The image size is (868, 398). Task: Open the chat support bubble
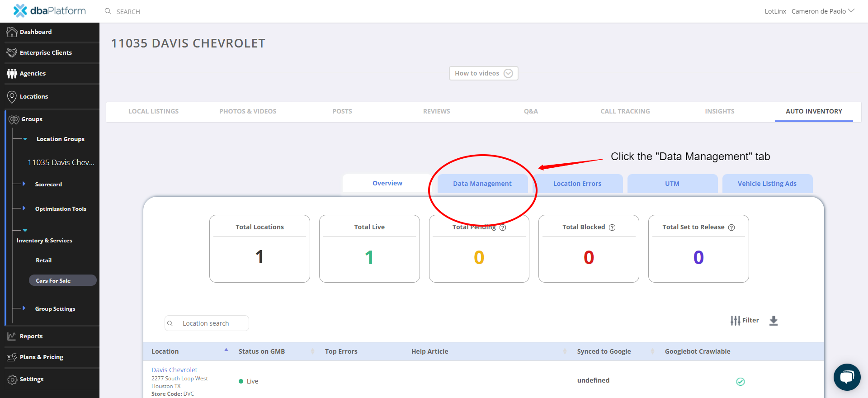click(x=847, y=377)
